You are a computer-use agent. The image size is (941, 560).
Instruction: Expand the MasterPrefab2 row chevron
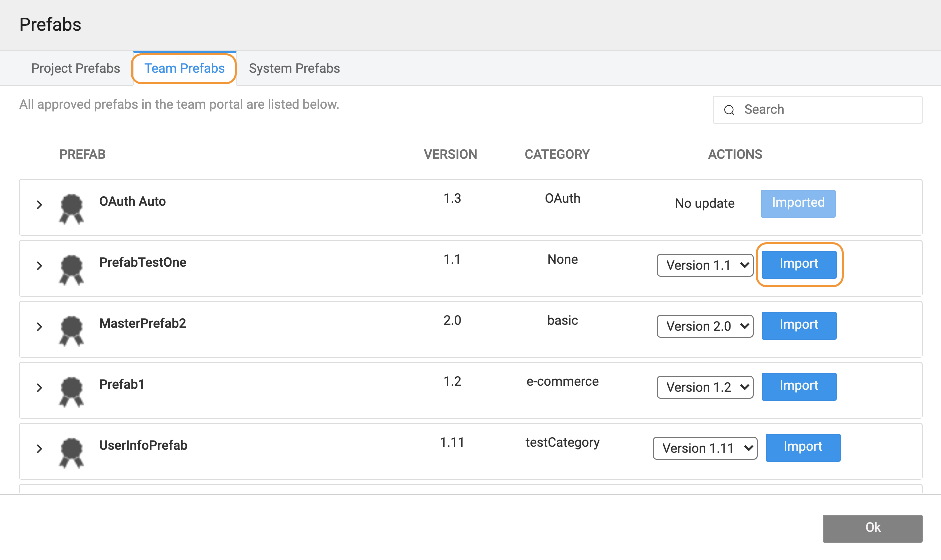pos(39,327)
